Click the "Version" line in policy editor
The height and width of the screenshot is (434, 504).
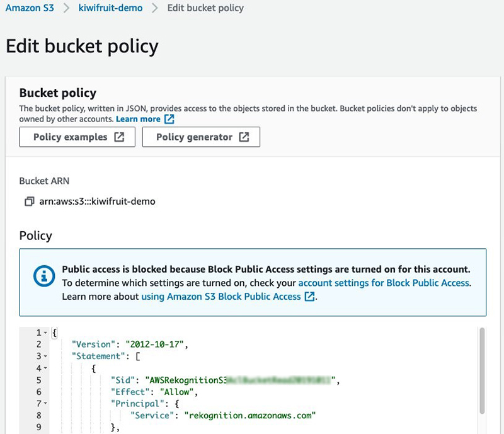coord(130,345)
